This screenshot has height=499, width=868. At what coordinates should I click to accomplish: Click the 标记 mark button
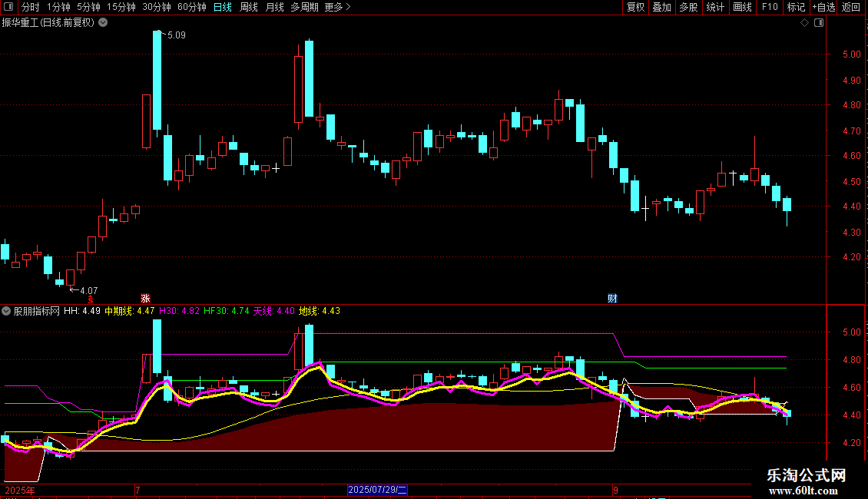coord(796,7)
